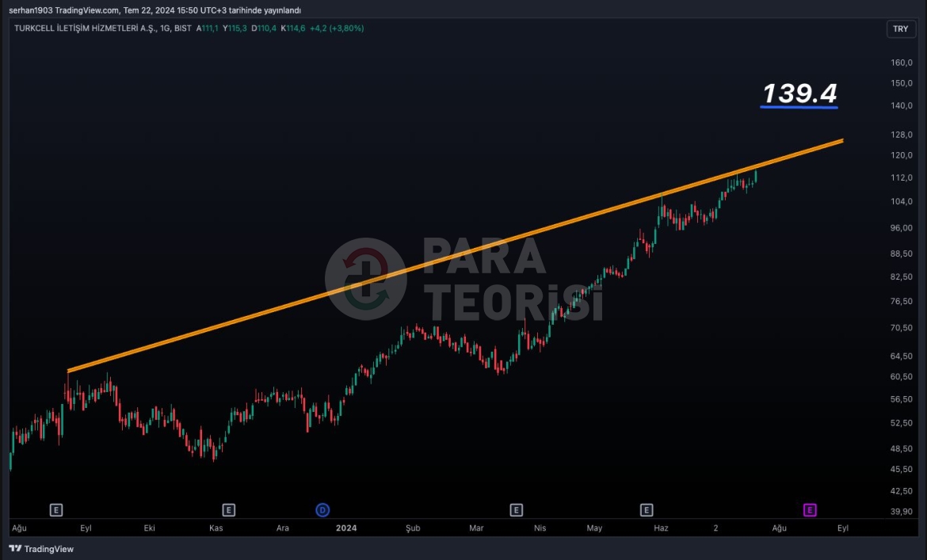927x560 pixels.
Task: Click the 160,0 price scale label
Action: [902, 63]
